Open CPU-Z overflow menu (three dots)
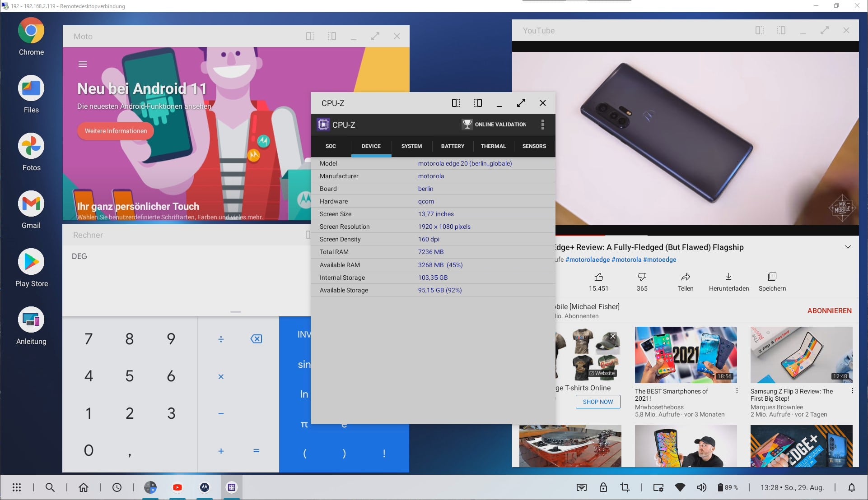This screenshot has height=500, width=868. [543, 125]
